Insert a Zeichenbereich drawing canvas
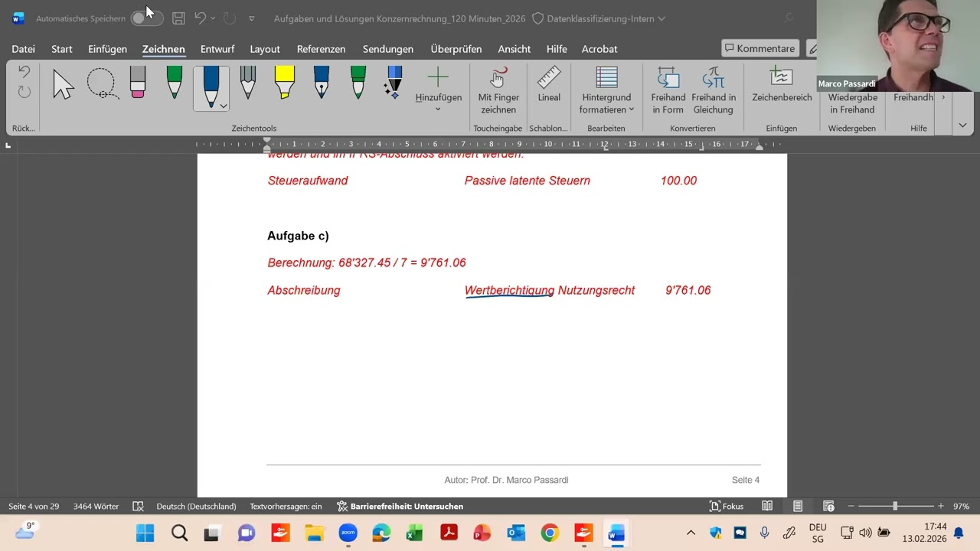The image size is (980, 551). [782, 84]
